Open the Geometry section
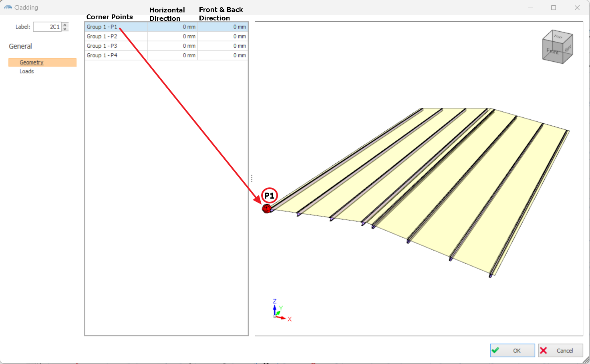This screenshot has width=590, height=364. tap(31, 62)
